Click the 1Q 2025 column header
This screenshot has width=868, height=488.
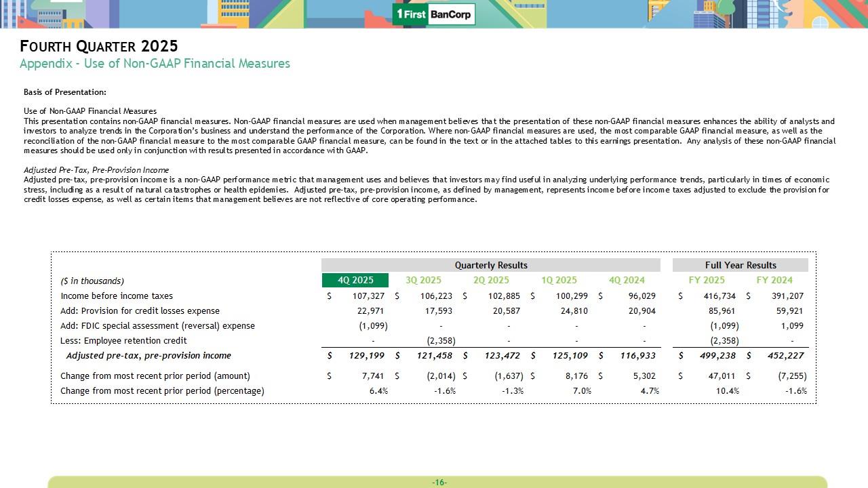point(559,281)
